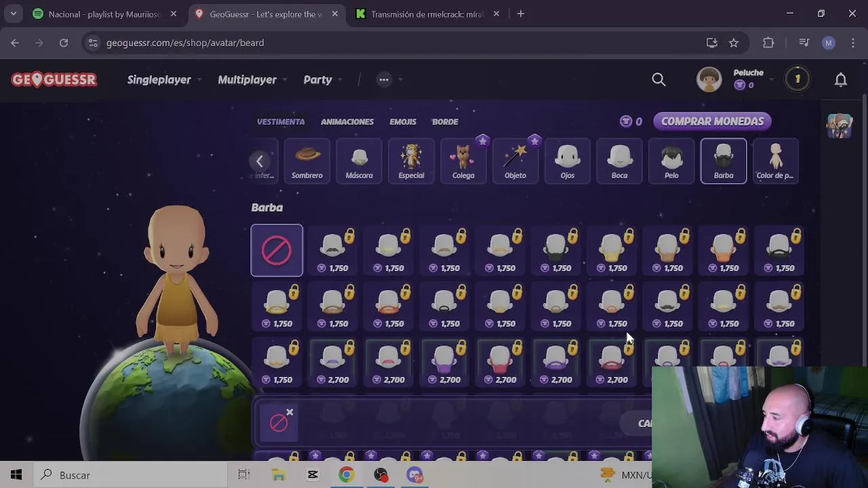Screen dimensions: 868x488
Task: Open the Boca category
Action: [x=619, y=161]
